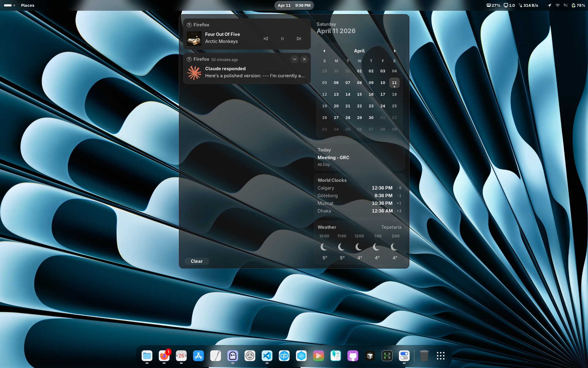Open the Meeting - GRC event

(x=360, y=157)
